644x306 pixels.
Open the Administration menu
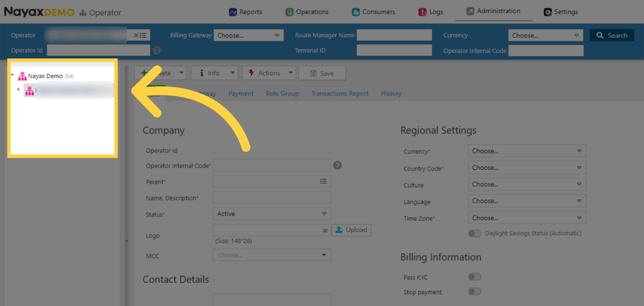[493, 11]
